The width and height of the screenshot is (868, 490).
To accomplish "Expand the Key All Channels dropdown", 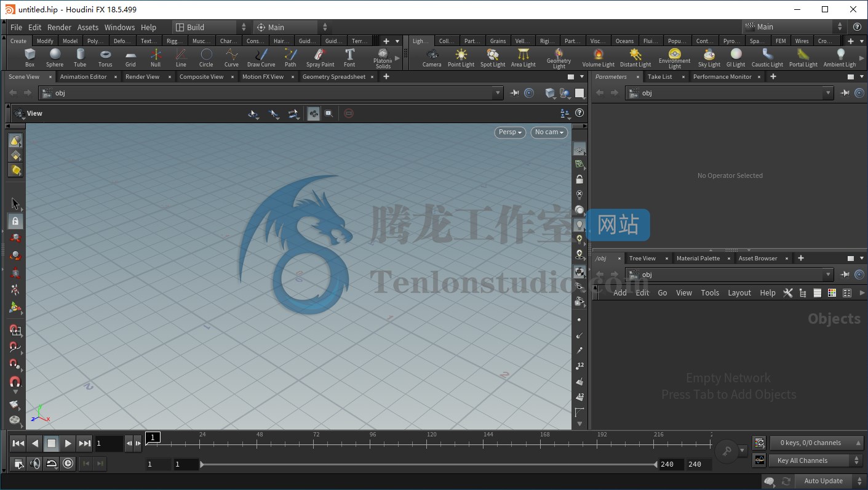I will [815, 460].
